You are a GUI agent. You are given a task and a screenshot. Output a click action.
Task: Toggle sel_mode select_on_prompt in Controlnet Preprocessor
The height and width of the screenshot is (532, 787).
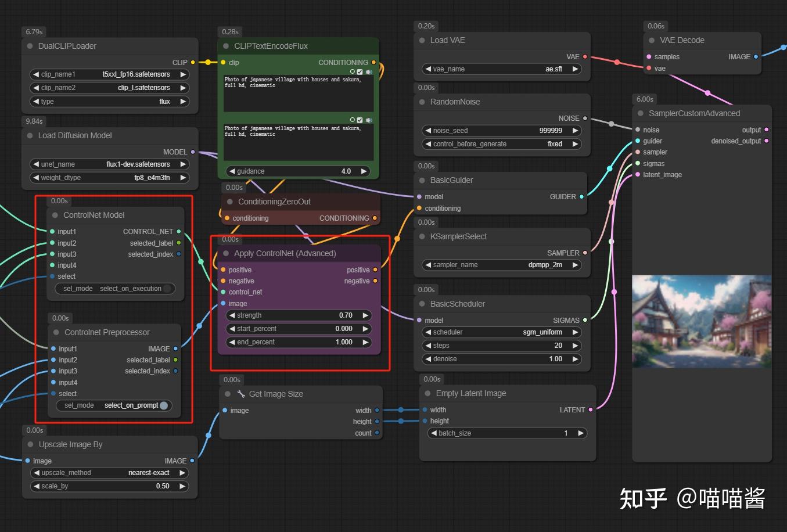click(x=163, y=405)
